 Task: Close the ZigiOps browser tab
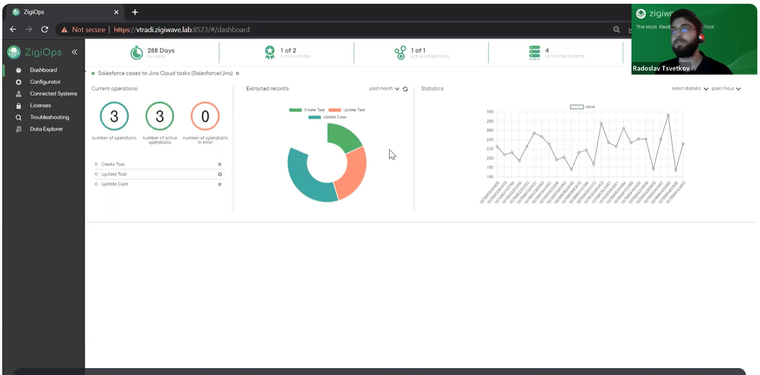[x=116, y=12]
